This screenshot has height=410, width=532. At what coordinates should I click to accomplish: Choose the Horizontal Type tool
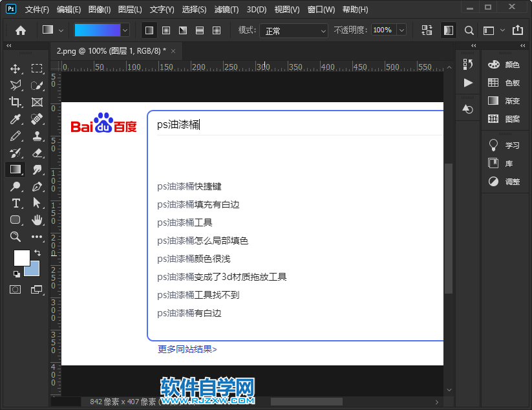pos(16,203)
